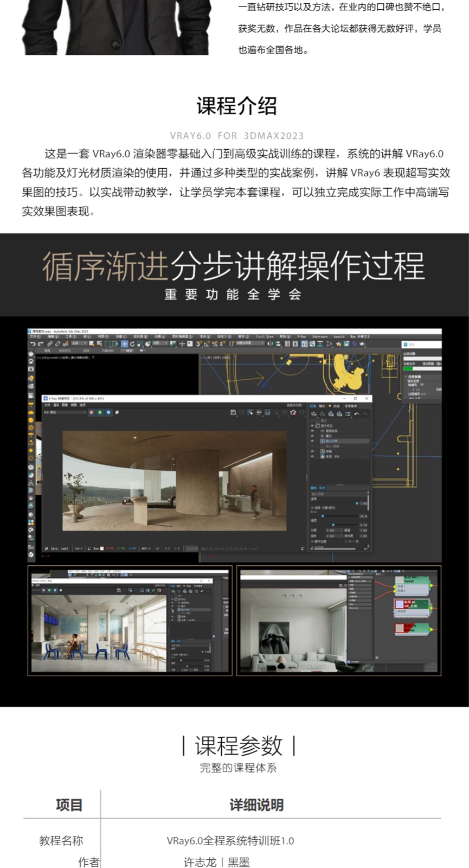The image size is (469, 868).
Task: Toggle the Angle Snap button
Action: point(207,344)
